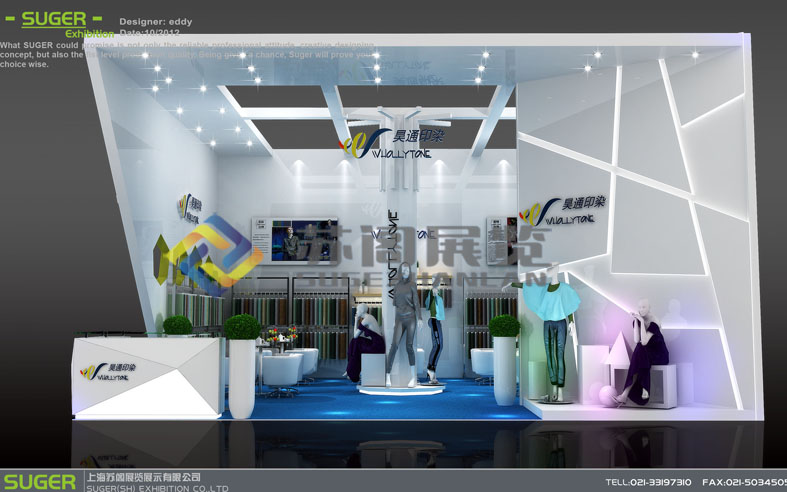Click the small logo on the left wall
Image resolution: width=787 pixels, height=492 pixels.
(190, 206)
